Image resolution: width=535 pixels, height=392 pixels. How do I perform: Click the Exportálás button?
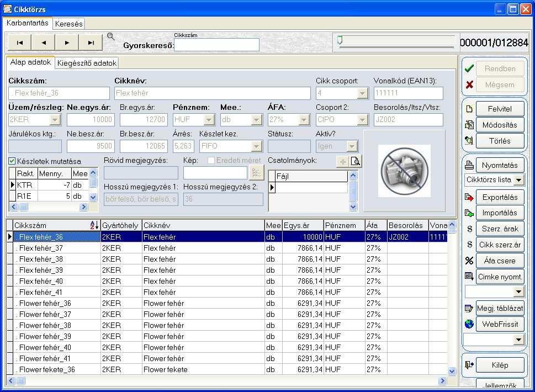(x=500, y=197)
